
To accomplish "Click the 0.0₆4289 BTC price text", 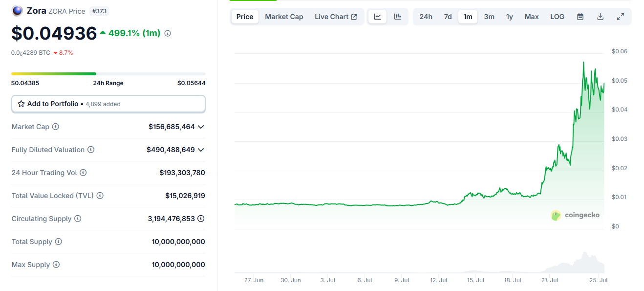I will [31, 53].
